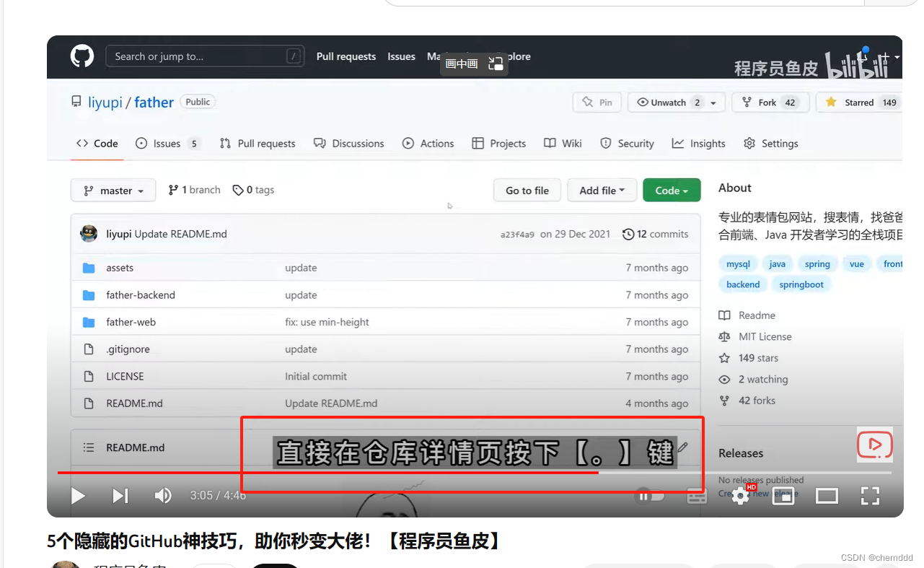Open the repository Settings tab
Image resolution: width=924 pixels, height=568 pixels.
[x=771, y=144]
